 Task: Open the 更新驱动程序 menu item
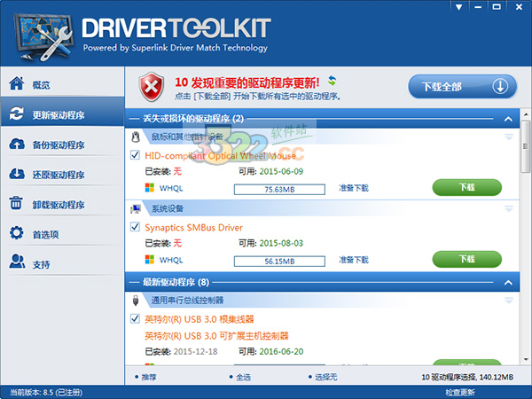point(62,112)
